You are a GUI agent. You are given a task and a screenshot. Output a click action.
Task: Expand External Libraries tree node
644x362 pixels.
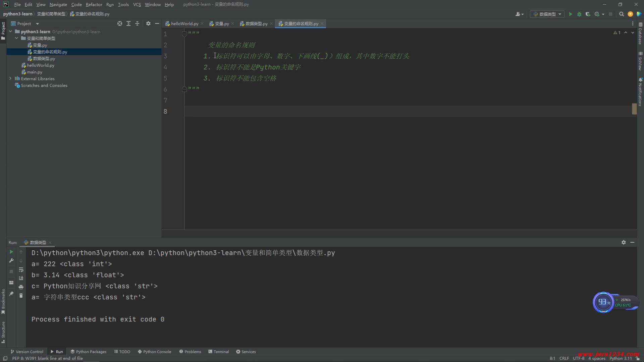[10, 78]
